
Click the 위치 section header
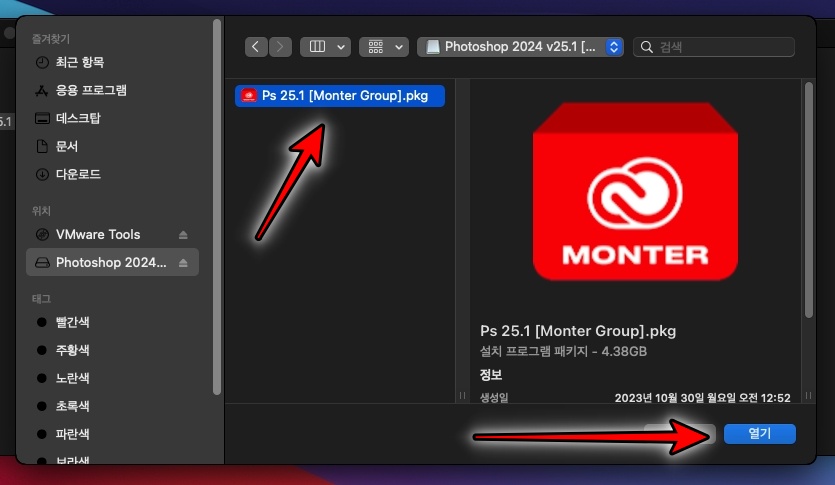coord(41,211)
